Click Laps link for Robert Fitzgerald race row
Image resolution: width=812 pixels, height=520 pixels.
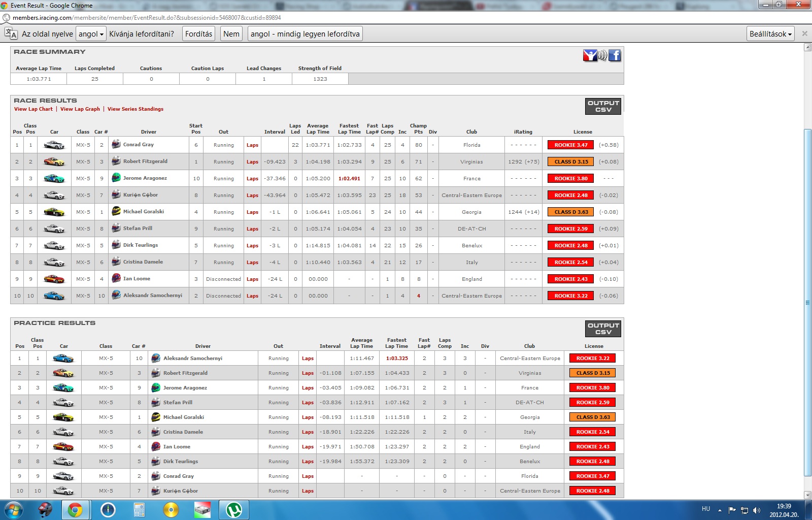[252, 162]
